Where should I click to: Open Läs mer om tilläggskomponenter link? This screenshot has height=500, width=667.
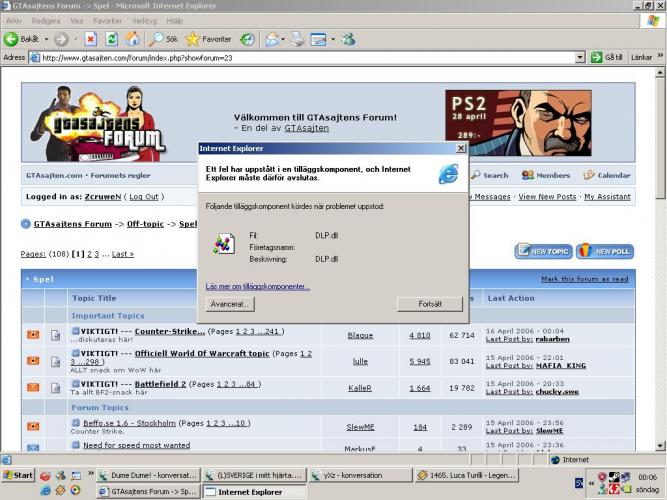[257, 286]
